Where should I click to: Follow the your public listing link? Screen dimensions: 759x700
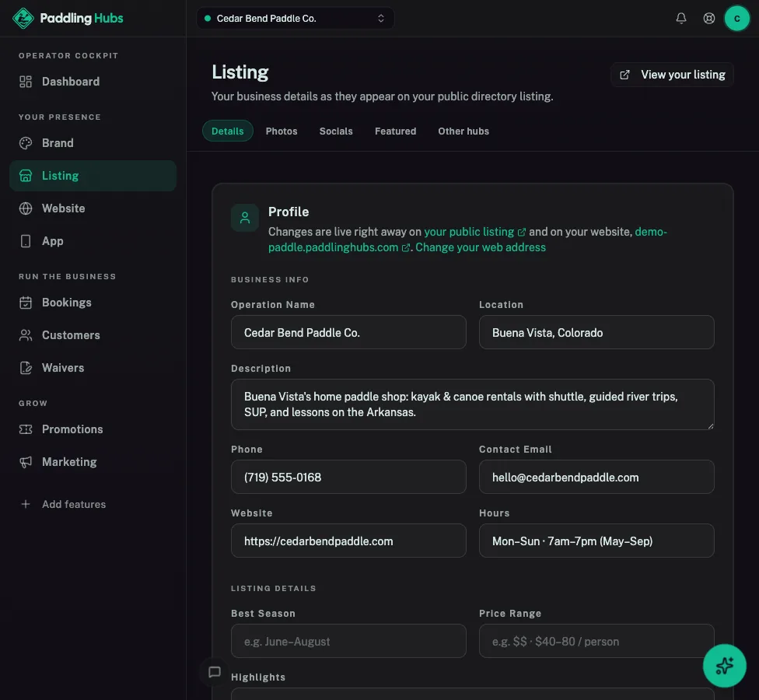(x=474, y=232)
